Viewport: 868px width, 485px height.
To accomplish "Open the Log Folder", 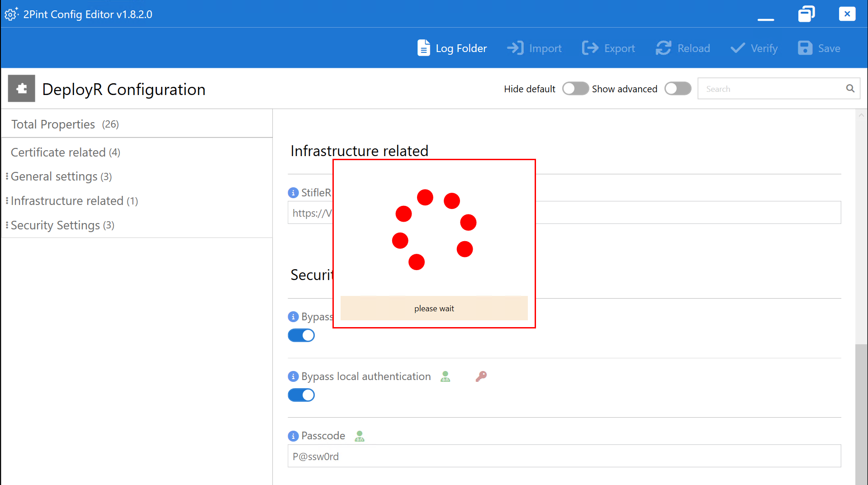I will (451, 48).
